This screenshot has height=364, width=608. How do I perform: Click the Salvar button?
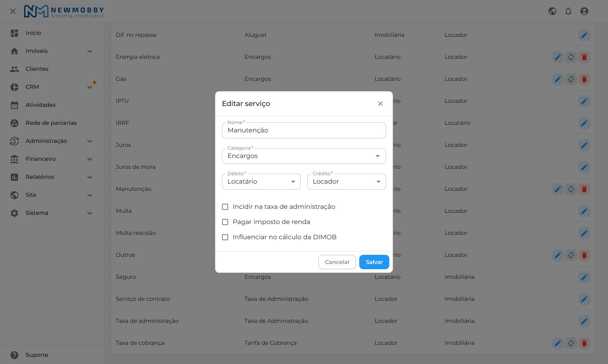tap(374, 262)
